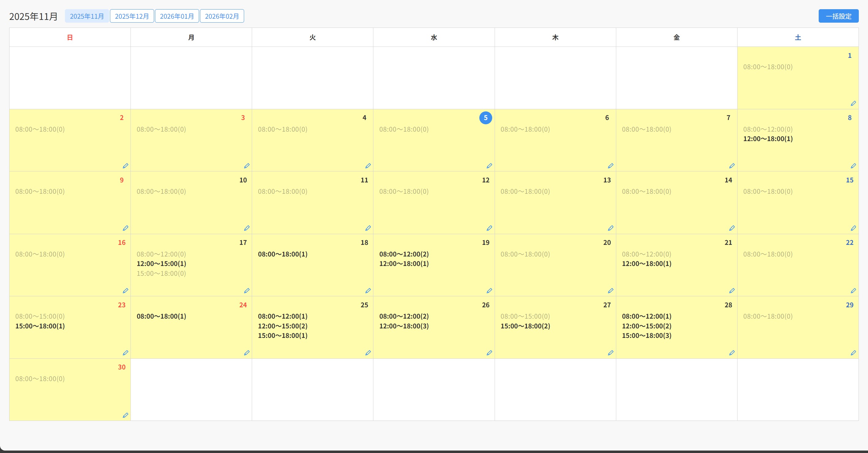This screenshot has width=868, height=453.
Task: Edit November 12 using the pencil icon
Action: coord(489,228)
